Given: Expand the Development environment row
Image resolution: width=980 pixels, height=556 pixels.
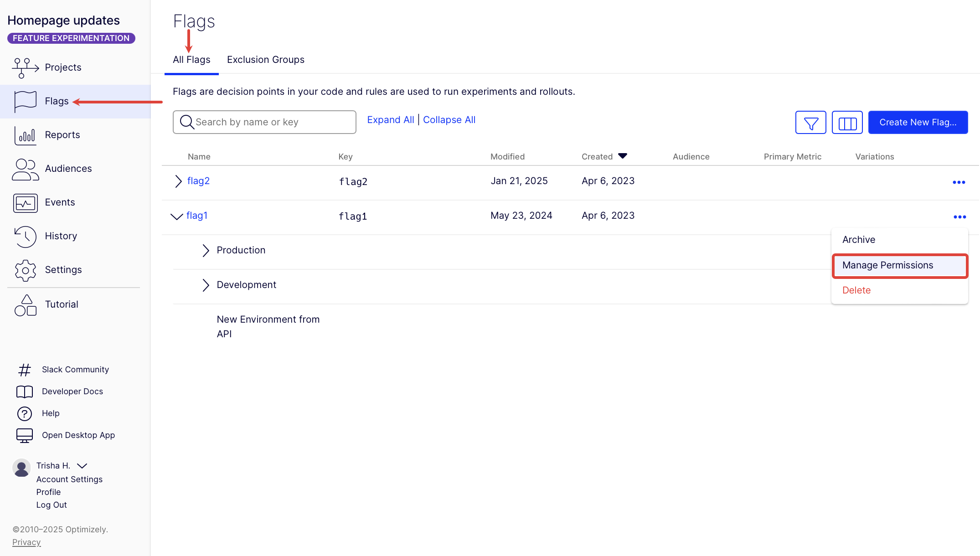Looking at the screenshot, I should (x=206, y=285).
